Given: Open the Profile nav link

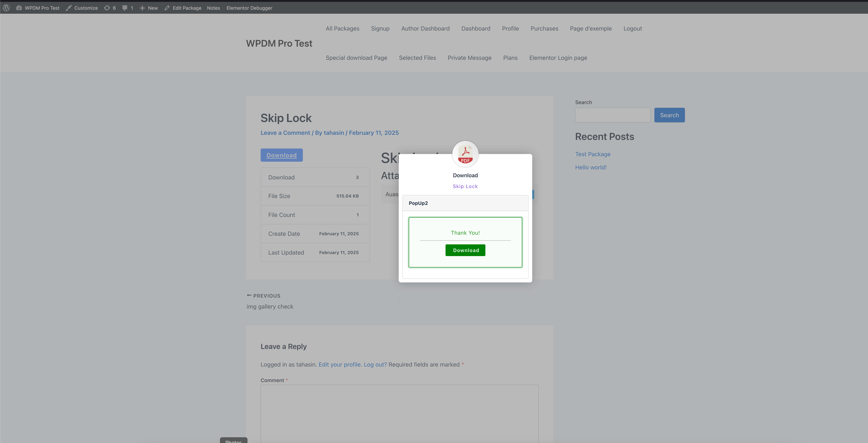Looking at the screenshot, I should pos(510,29).
